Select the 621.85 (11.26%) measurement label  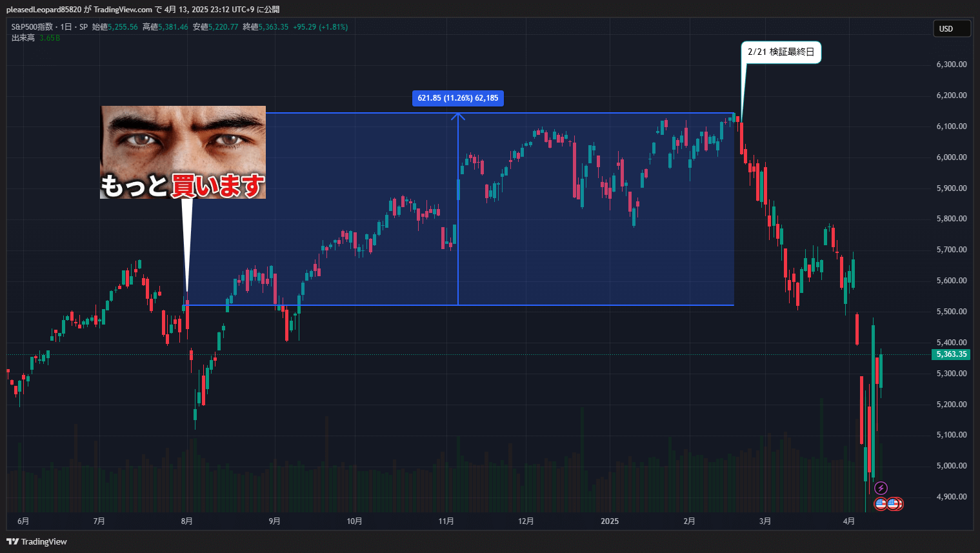[457, 98]
